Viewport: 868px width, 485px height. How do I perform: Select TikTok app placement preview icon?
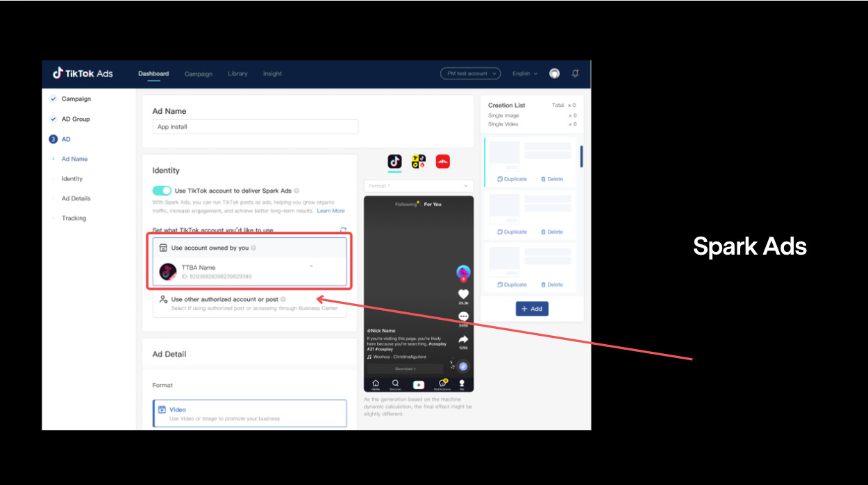point(394,161)
